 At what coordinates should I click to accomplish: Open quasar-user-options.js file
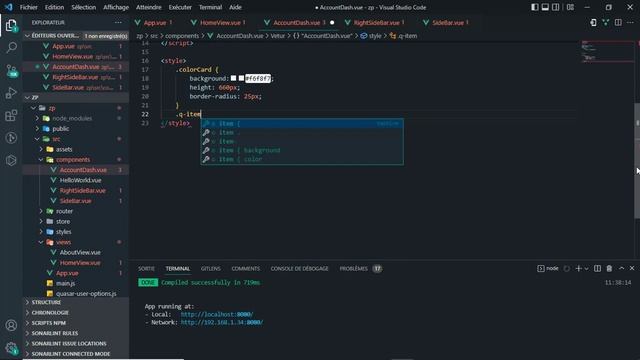[x=86, y=293]
